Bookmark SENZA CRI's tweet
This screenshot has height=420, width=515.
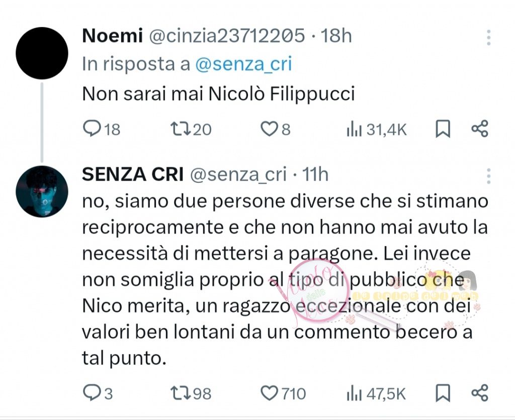click(443, 393)
